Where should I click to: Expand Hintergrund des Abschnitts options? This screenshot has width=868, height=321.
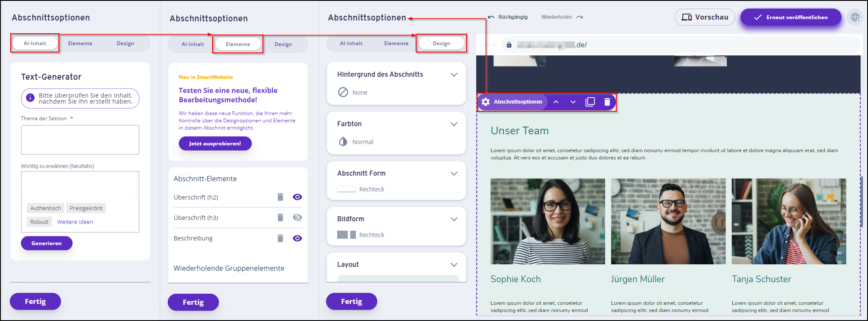tap(454, 75)
